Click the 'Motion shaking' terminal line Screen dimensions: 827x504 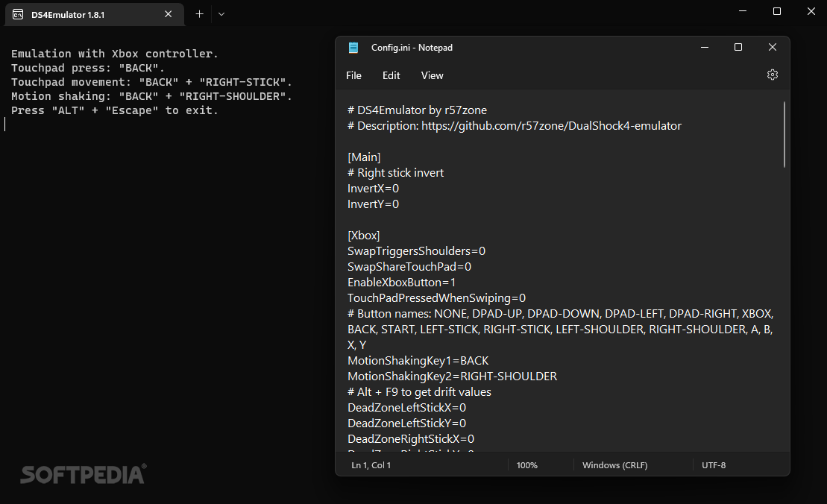coord(151,96)
